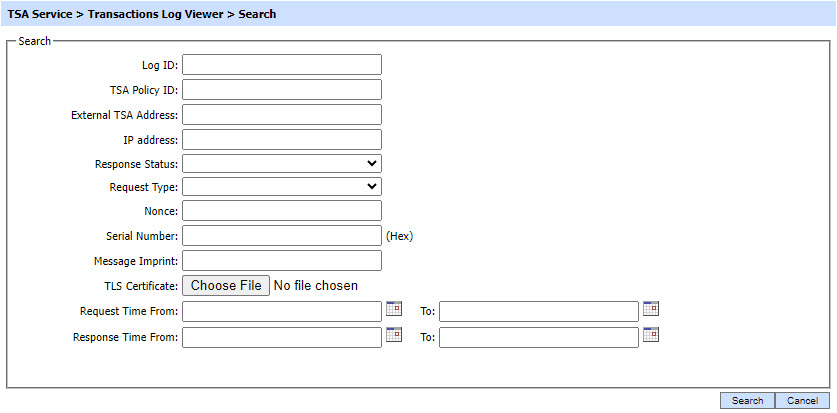
Task: Click the Cancel button
Action: pyautogui.click(x=802, y=401)
